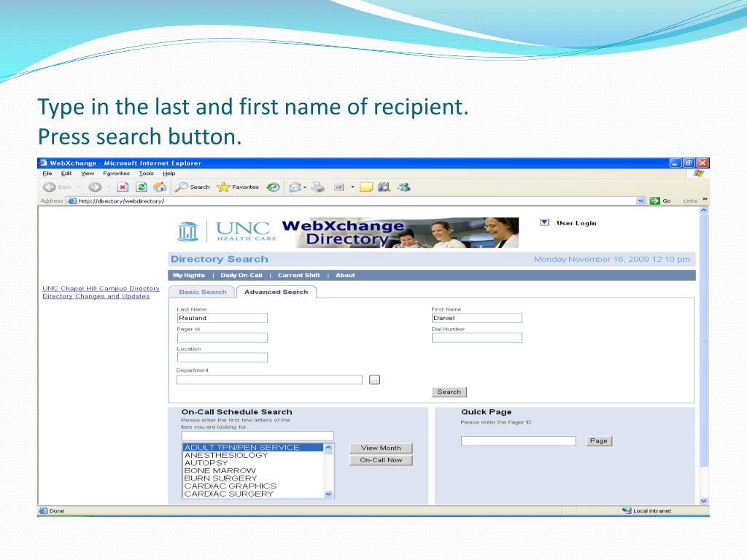This screenshot has width=747, height=560.
Task: Open Daily On-Call in navigation bar
Action: (x=241, y=275)
